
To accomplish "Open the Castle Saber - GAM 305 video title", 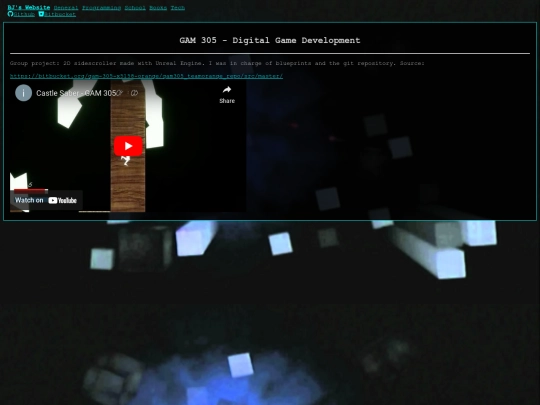I will (76, 93).
